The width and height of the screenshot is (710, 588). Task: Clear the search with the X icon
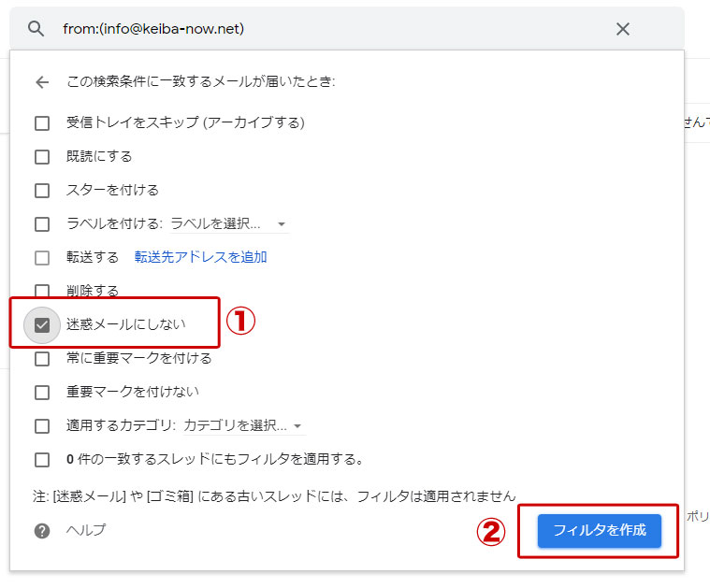(x=623, y=29)
